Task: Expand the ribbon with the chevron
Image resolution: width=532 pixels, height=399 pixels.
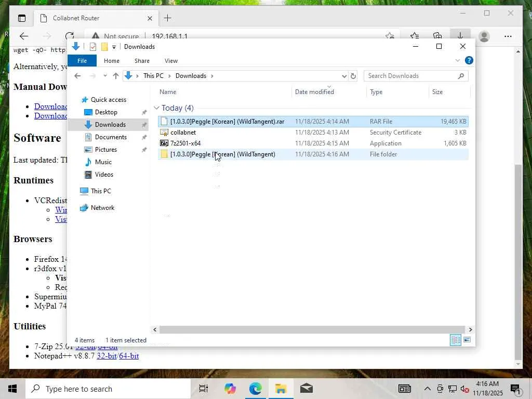Action: point(457,60)
